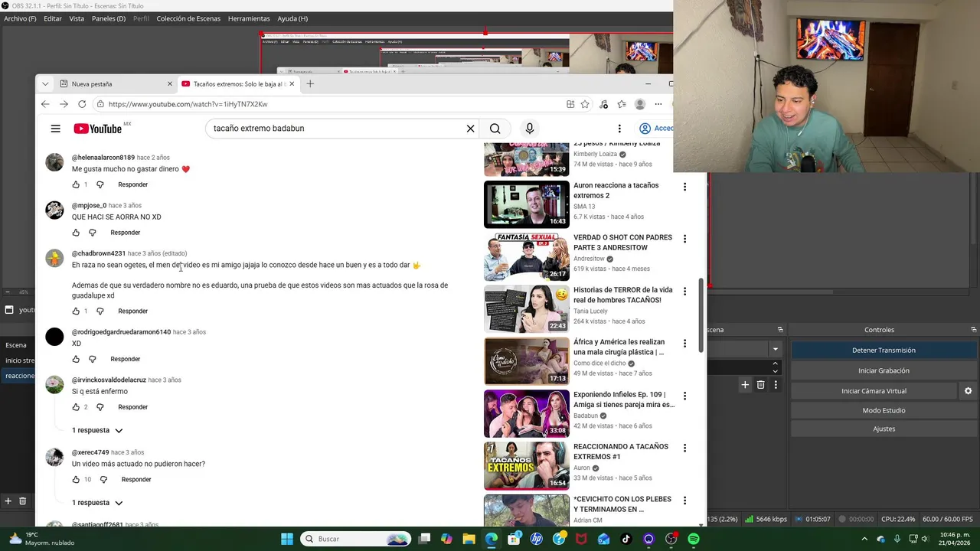Viewport: 980px width, 551px height.
Task: Dislike the comment by @xerec4749
Action: [103, 480]
